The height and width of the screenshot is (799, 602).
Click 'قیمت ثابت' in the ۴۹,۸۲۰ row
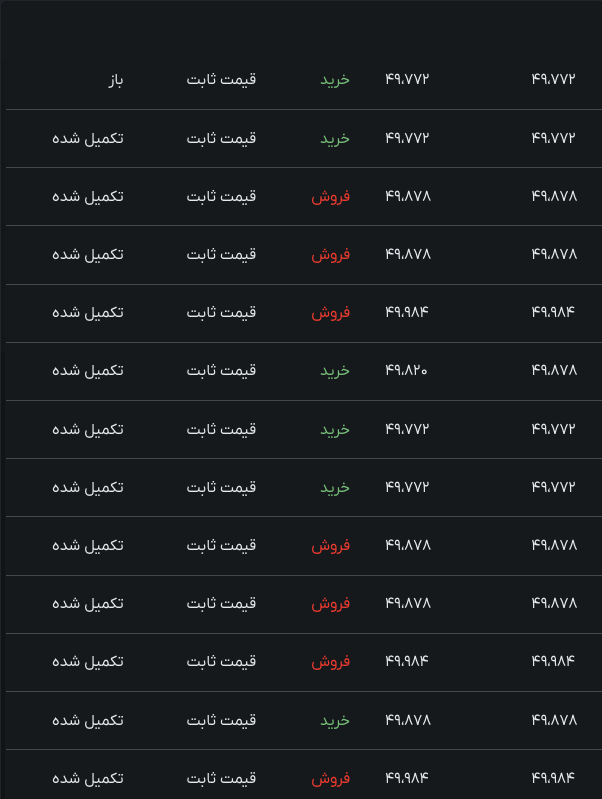(221, 370)
